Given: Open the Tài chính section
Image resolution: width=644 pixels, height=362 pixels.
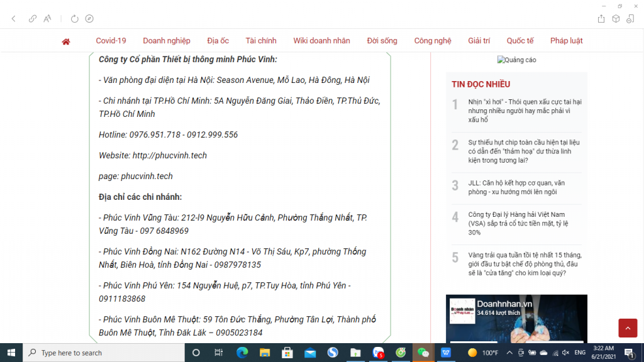Looking at the screenshot, I should tap(261, 41).
